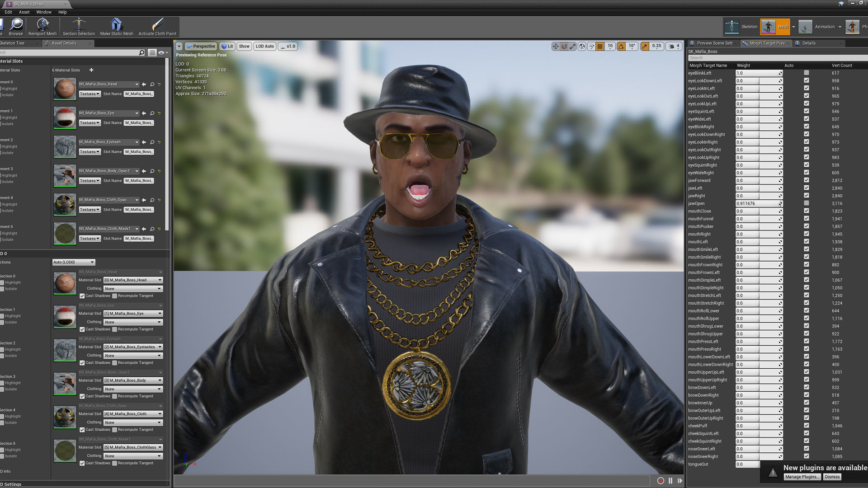This screenshot has height=488, width=868.
Task: Dismiss the new plugins notification
Action: [832, 477]
